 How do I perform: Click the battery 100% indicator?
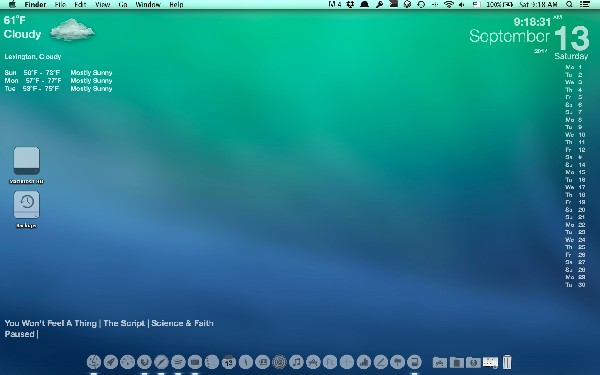[499, 5]
